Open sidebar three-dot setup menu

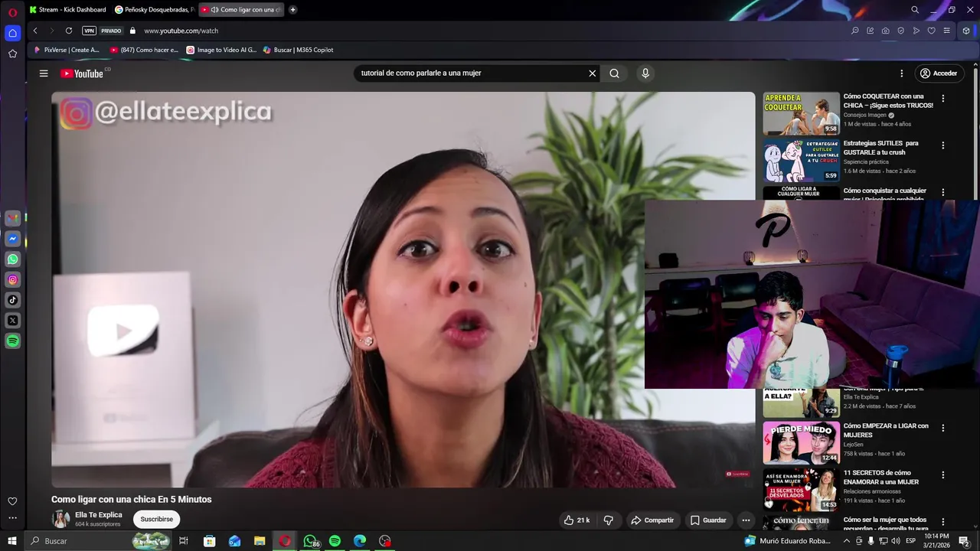pyautogui.click(x=12, y=518)
